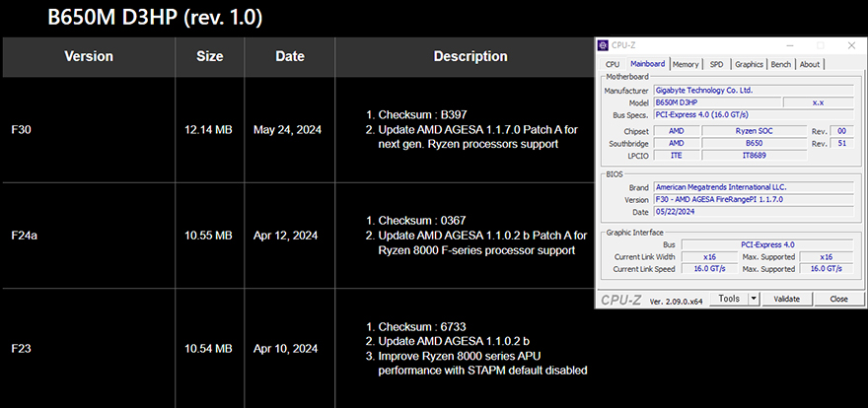The height and width of the screenshot is (408, 868).
Task: Open the Bench tab
Action: (781, 64)
